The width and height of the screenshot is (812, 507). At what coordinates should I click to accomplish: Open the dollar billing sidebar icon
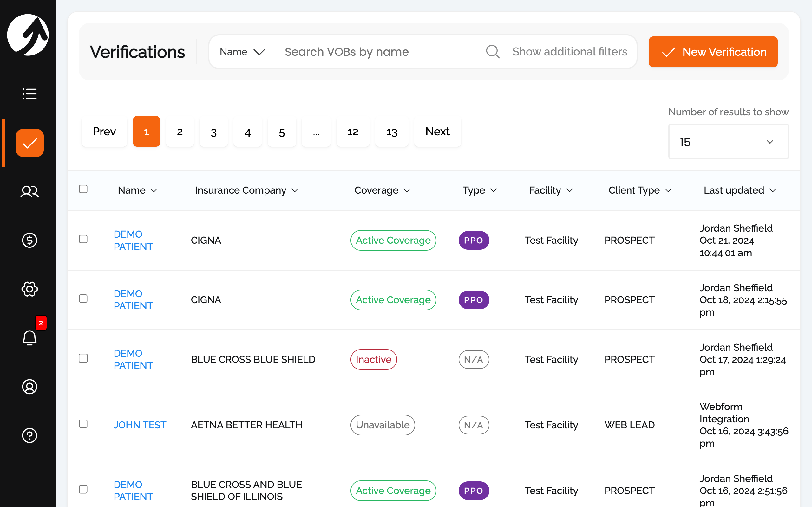pos(29,241)
